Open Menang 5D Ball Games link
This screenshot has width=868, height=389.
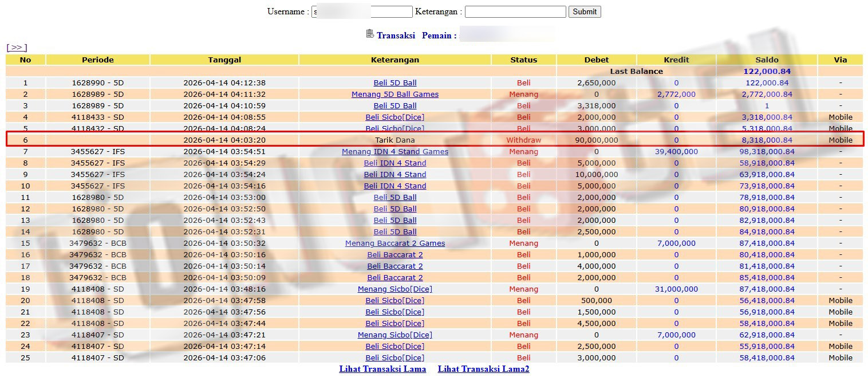coord(394,94)
